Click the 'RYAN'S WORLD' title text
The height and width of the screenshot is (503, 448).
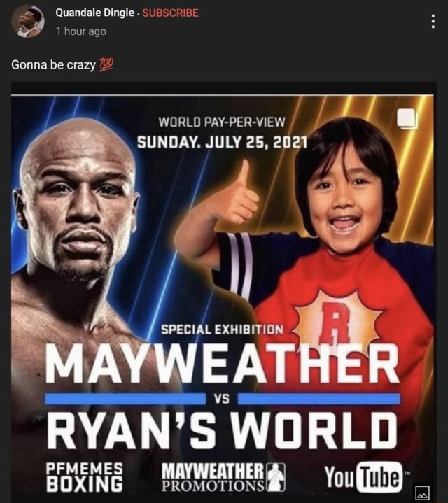coord(222,431)
